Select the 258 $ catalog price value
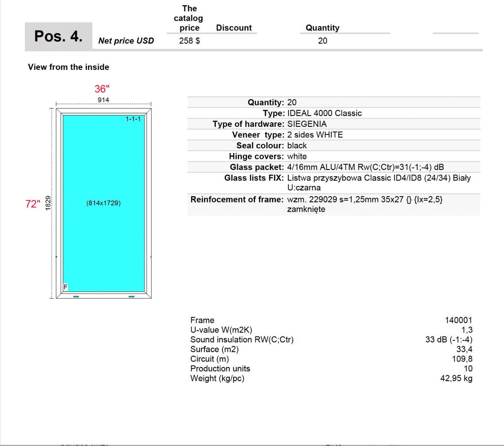Image resolution: width=504 pixels, height=446 pixels. pos(189,41)
